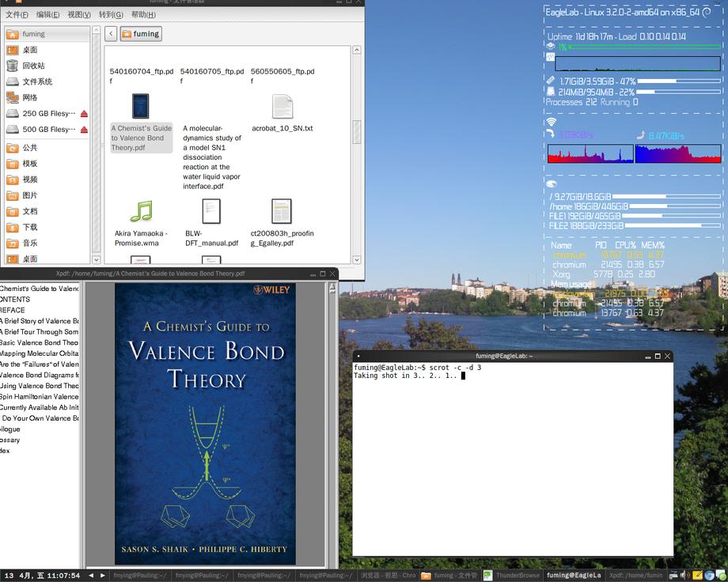The image size is (728, 582).
Task: Open 'Mapping Molecular Orbita' outline entry
Action: (40, 353)
